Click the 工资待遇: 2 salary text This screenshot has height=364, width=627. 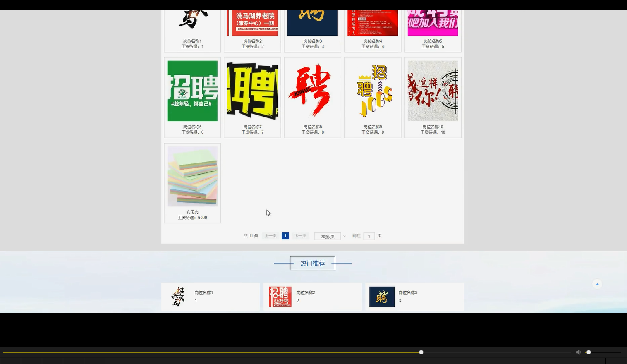(x=252, y=47)
